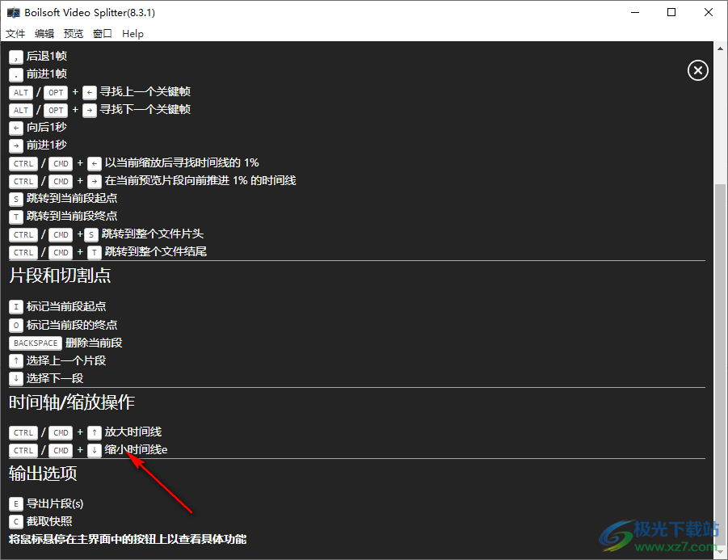728x560 pixels.
Task: Open the 编辑 menu
Action: pyautogui.click(x=44, y=34)
